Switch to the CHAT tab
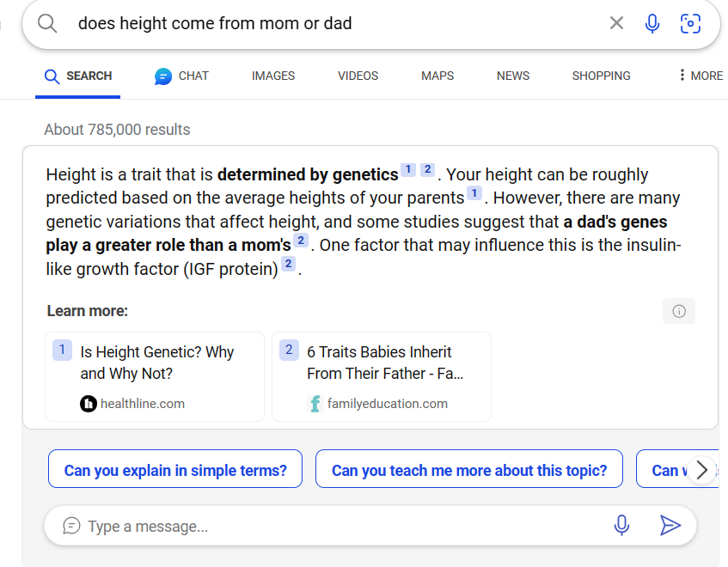728x567 pixels. 181,76
